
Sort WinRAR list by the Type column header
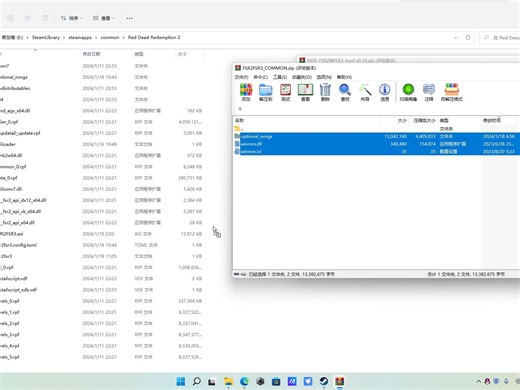coord(459,120)
